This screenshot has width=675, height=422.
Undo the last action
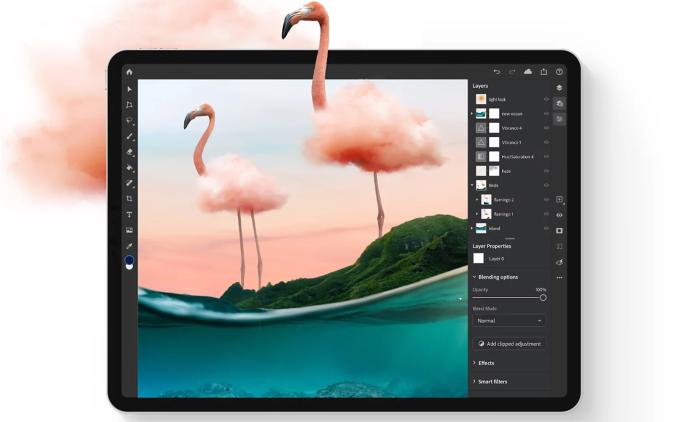tap(497, 72)
